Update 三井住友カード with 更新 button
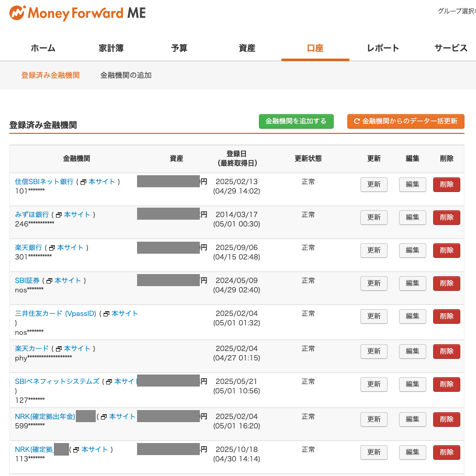 (x=373, y=316)
